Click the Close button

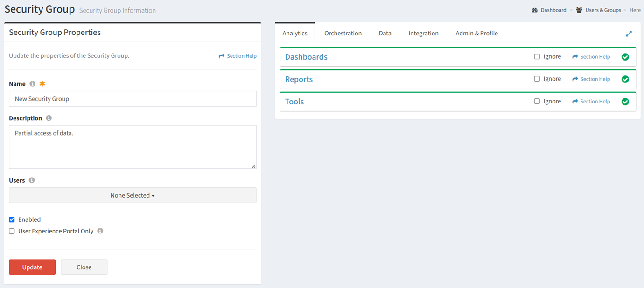(x=84, y=267)
